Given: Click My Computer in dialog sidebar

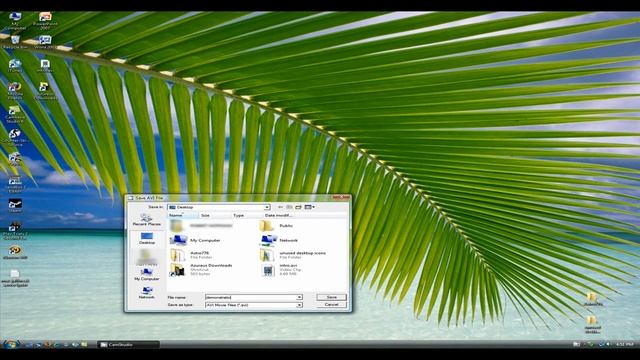Looking at the screenshot, I should click(147, 274).
